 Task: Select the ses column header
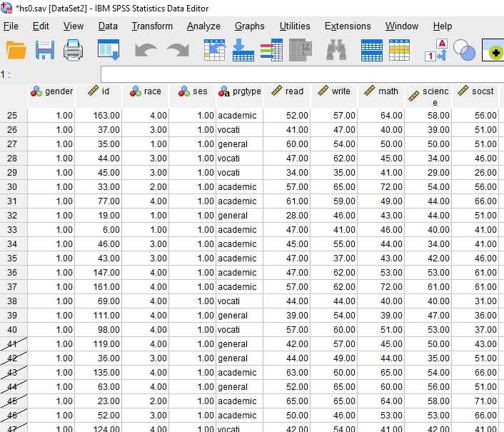(193, 96)
